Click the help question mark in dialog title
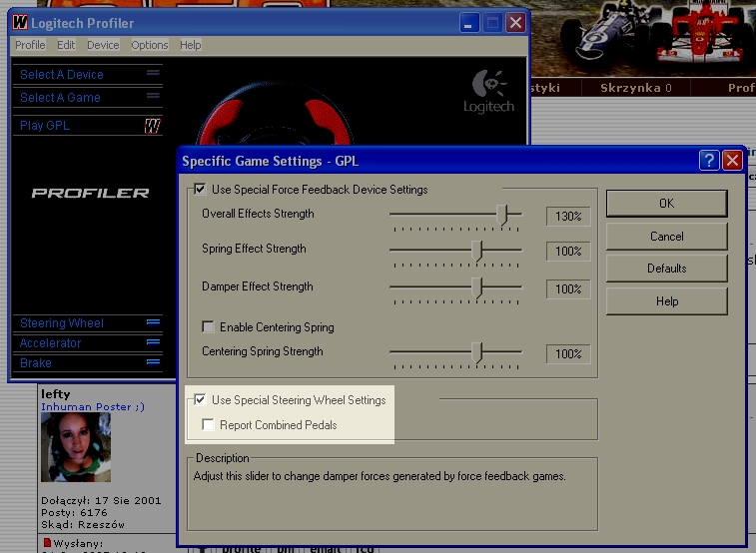Screen dimensions: 756x553 (709, 160)
